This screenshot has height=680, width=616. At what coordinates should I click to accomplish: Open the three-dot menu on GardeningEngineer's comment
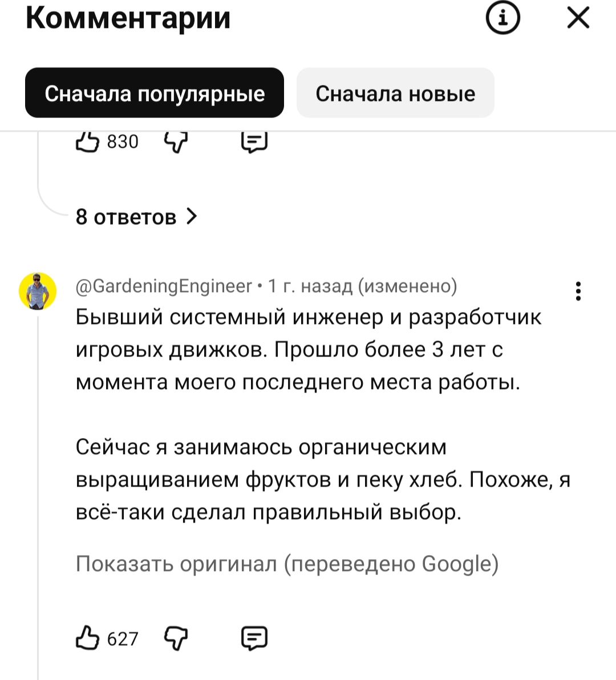578,291
